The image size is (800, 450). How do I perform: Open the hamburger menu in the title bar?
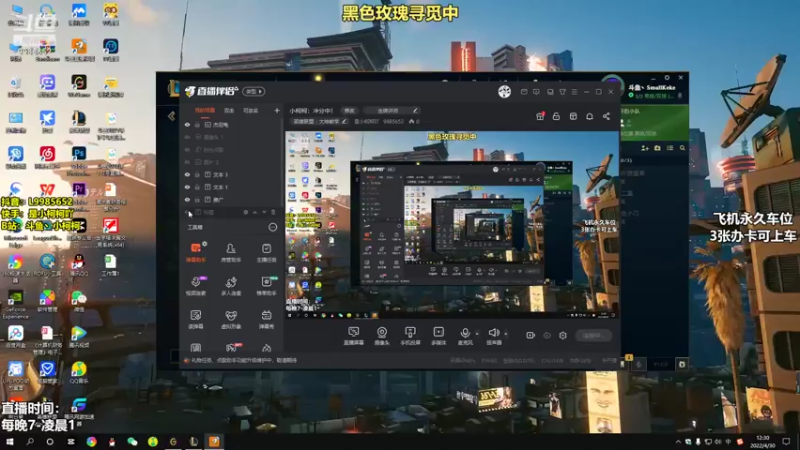(574, 92)
